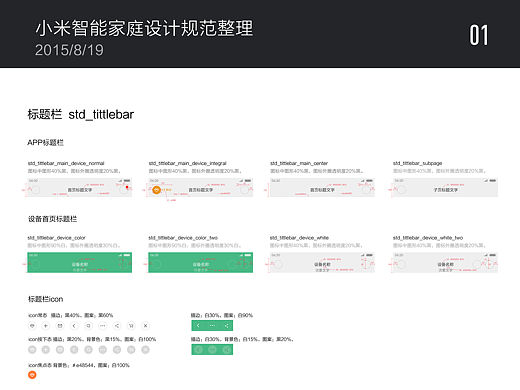Screen dimensions: 520x390
Task: Click 首页标题文字 title in the main_center mockup
Action: pyautogui.click(x=322, y=190)
